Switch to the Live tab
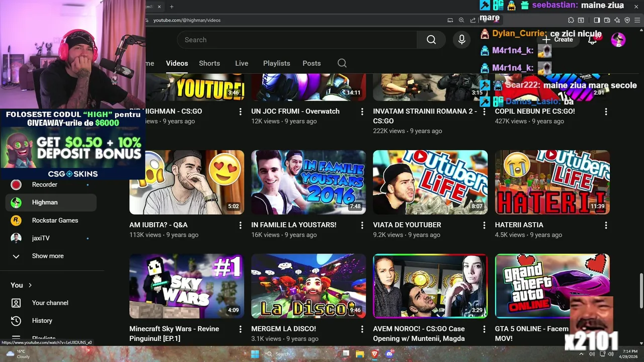The image size is (644, 362). [x=242, y=63]
